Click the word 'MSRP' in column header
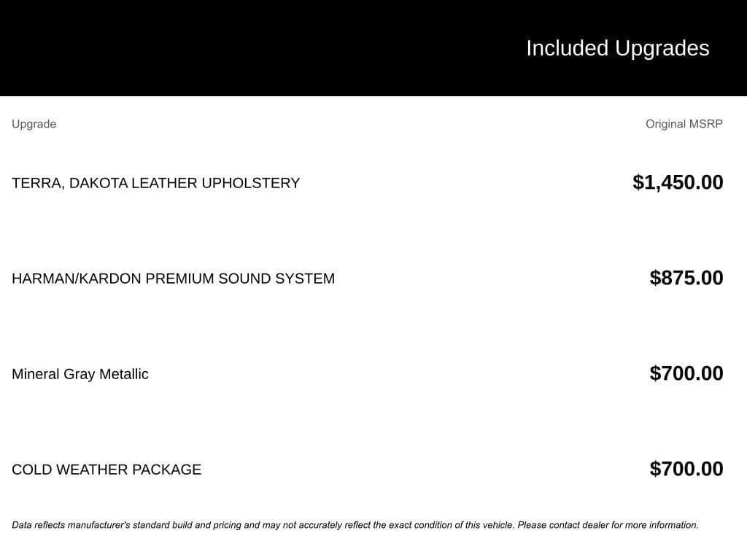747x560 pixels. pyautogui.click(x=705, y=124)
